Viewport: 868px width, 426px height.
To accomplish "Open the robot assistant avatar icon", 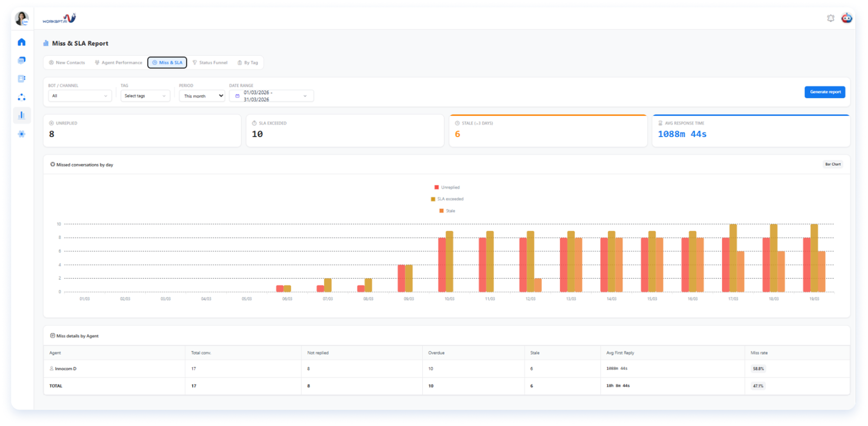I will [847, 18].
